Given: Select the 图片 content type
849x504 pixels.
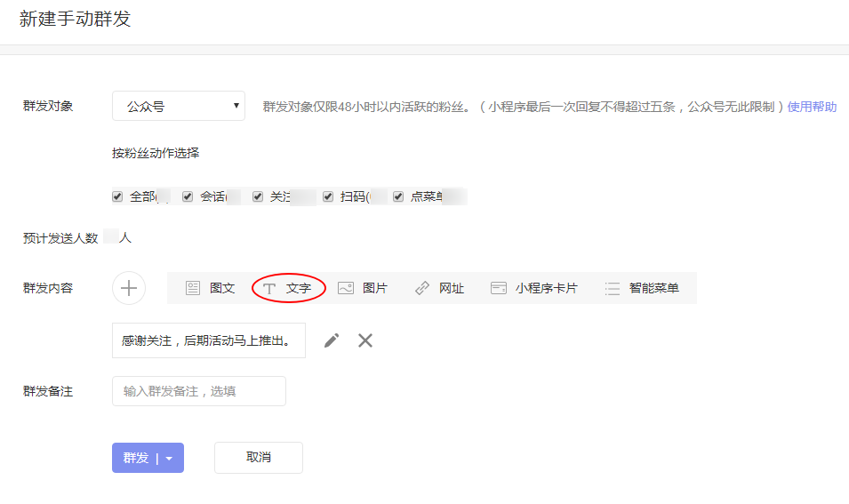Looking at the screenshot, I should [x=363, y=288].
